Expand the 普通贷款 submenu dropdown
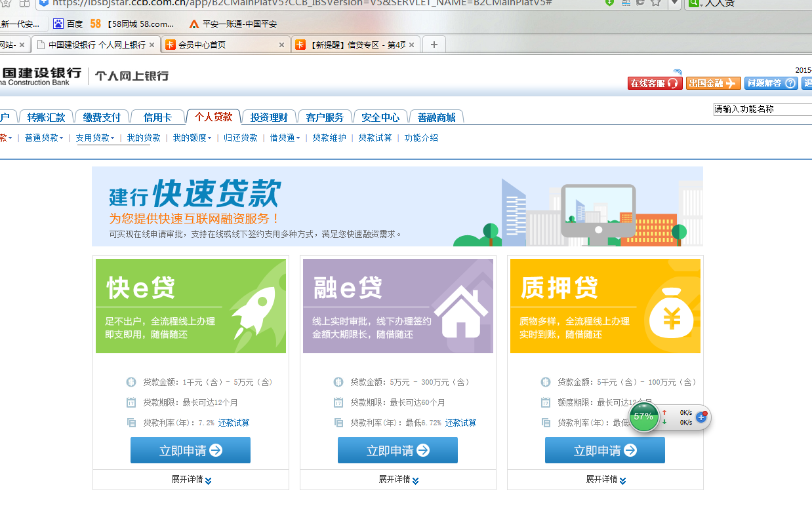This screenshot has width=812, height=519. (x=44, y=138)
